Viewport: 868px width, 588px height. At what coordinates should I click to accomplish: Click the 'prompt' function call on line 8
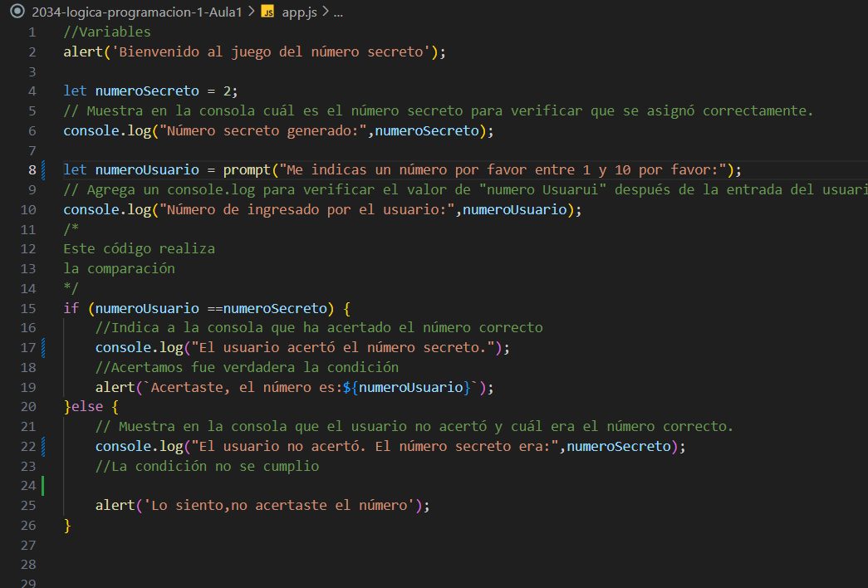[x=247, y=170]
